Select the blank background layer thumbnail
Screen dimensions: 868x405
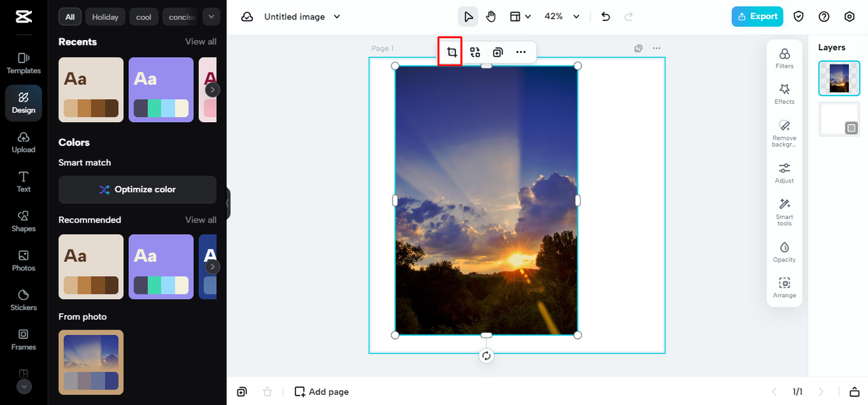click(840, 119)
